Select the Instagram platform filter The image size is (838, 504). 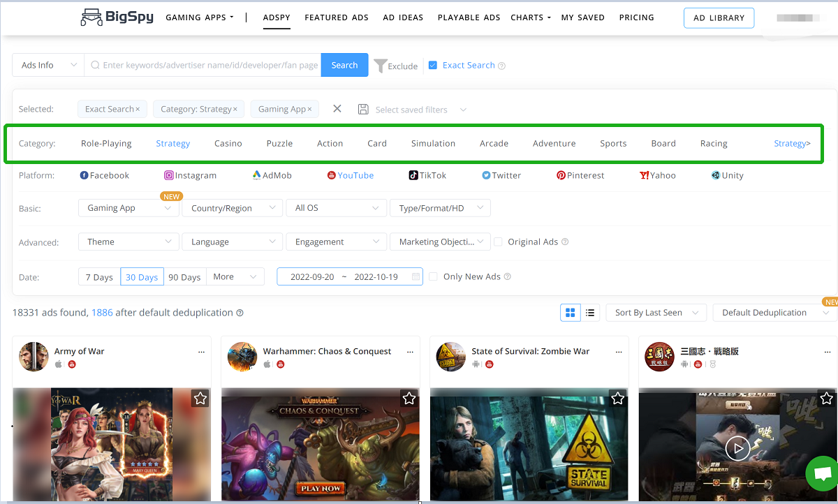tap(191, 175)
